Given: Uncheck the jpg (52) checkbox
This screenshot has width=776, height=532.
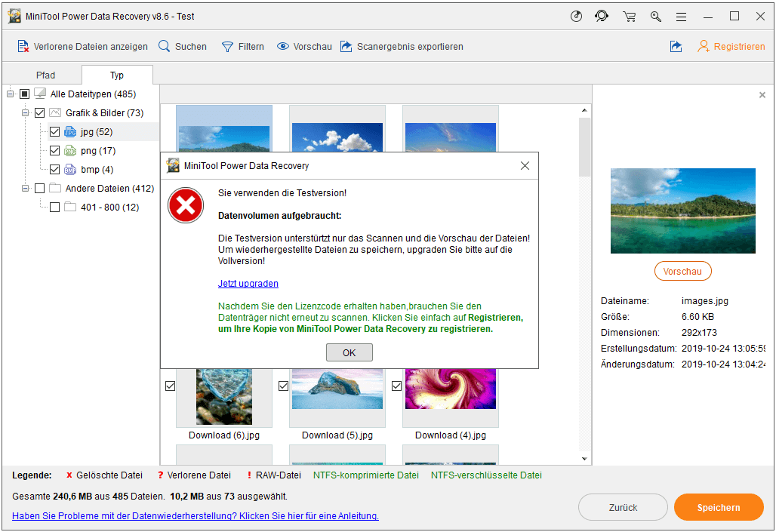Looking at the screenshot, I should (x=55, y=131).
